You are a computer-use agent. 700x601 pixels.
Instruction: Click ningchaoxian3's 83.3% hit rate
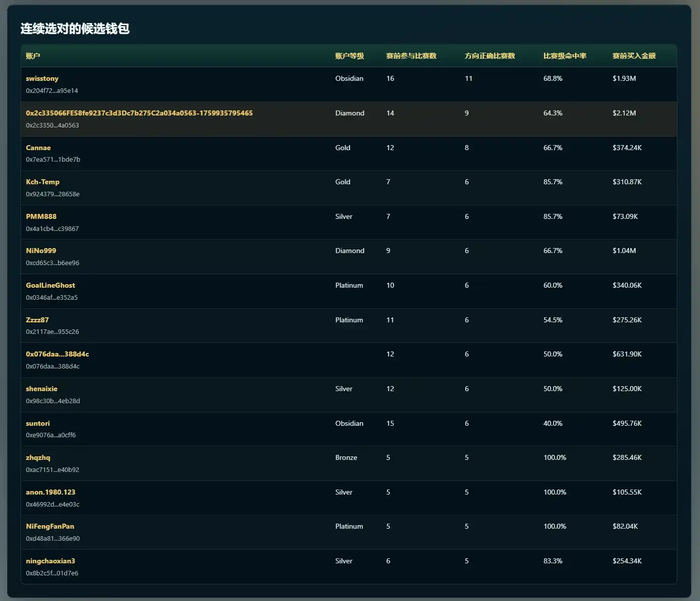(553, 561)
